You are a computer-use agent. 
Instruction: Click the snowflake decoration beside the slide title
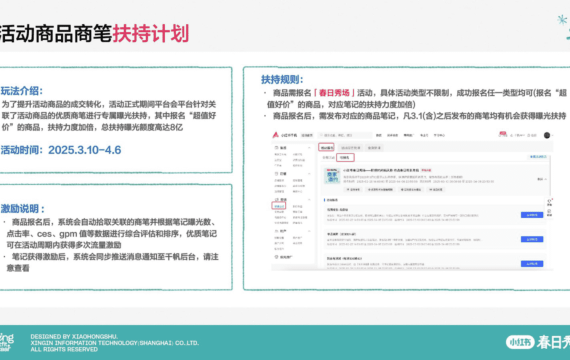pos(562,20)
